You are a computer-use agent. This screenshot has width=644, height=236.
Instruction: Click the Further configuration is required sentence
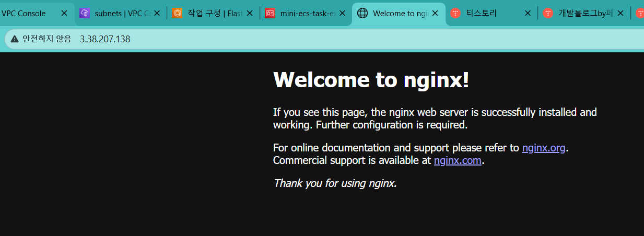click(x=392, y=125)
